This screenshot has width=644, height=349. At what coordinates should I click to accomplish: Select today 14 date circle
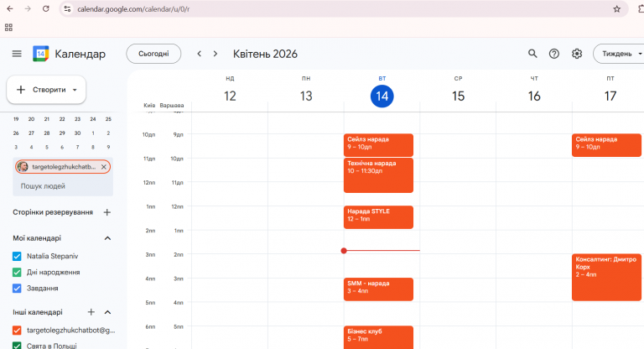click(382, 96)
